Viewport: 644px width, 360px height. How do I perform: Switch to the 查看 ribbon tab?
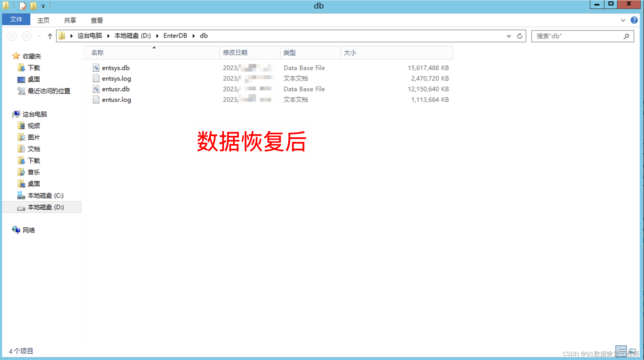coord(97,20)
